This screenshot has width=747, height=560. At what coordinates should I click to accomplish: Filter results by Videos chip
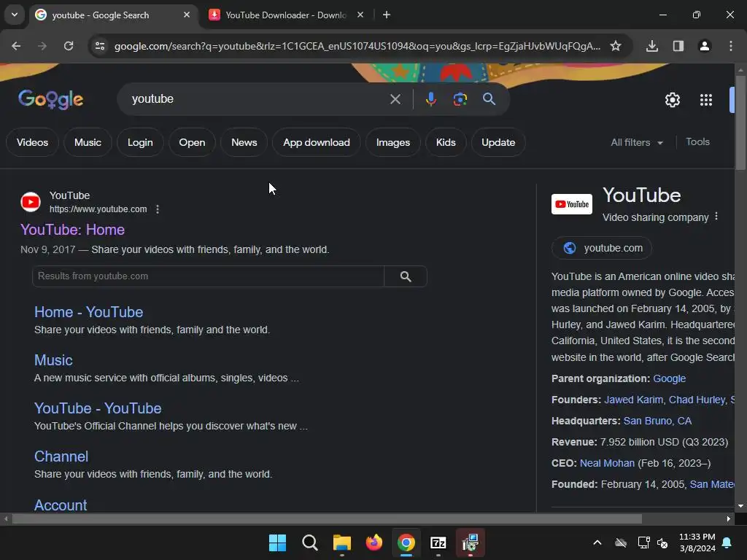[x=32, y=142]
